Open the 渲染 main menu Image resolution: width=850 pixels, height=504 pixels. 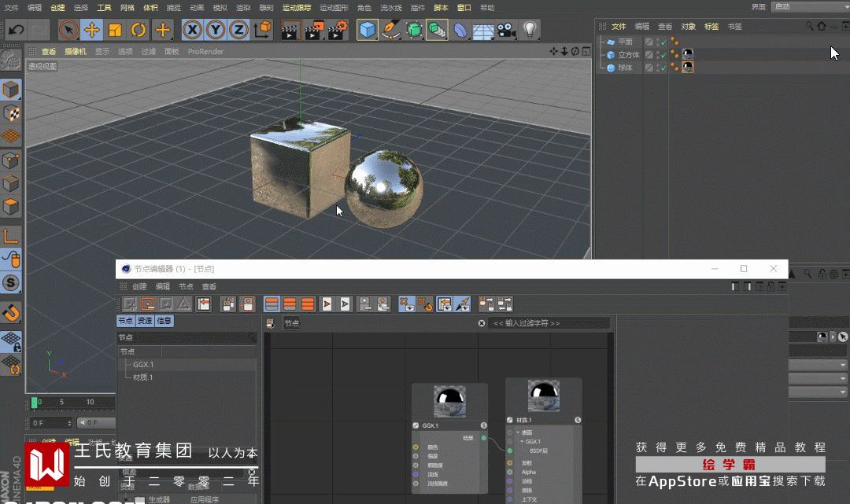coord(243,8)
